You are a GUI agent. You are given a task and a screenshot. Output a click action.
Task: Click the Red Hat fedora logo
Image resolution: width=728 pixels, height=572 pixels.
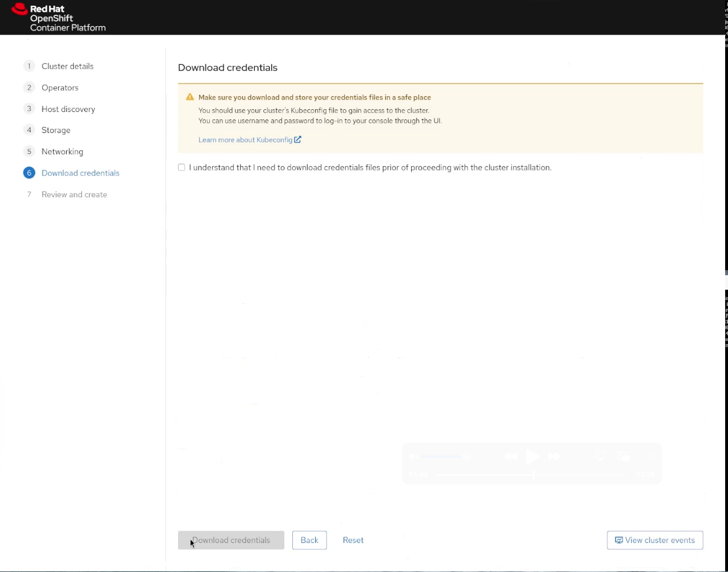[x=19, y=9]
